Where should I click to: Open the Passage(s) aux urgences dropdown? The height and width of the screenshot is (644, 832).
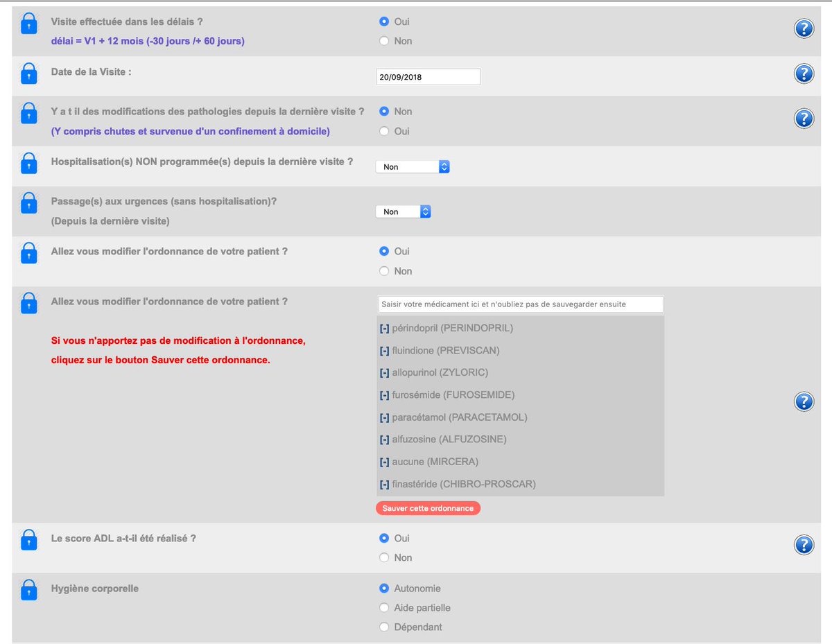point(404,212)
